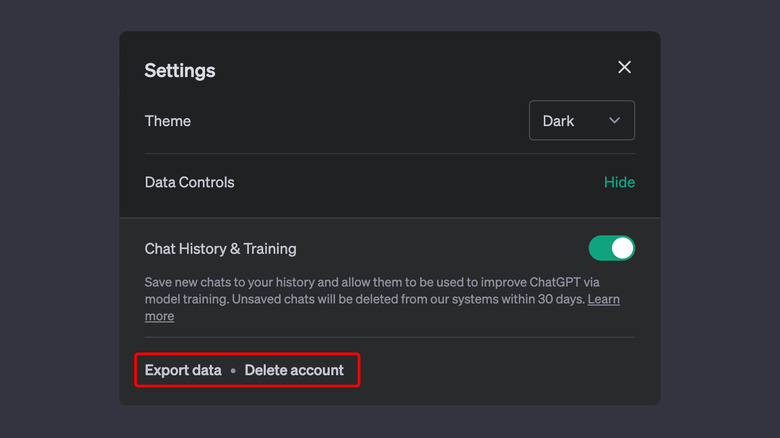Screen dimensions: 780x438
Task: Select the Data Controls row label
Action: (x=190, y=182)
